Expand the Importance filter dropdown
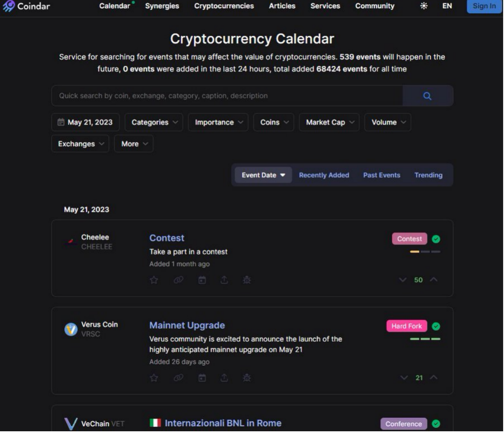Screen dimensions: 504x433 click(x=218, y=122)
